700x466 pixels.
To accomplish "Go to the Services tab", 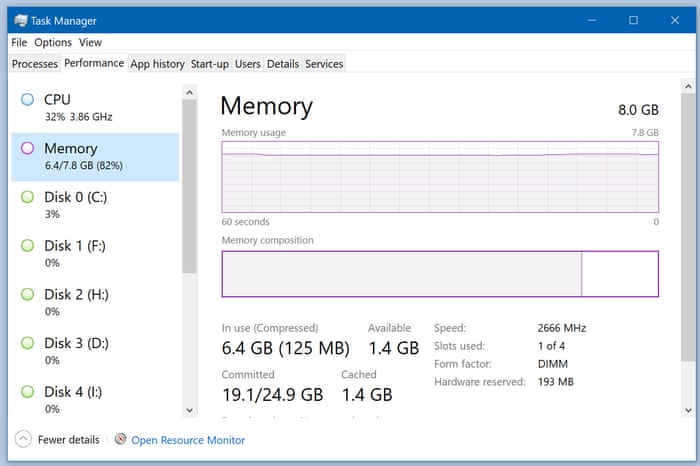I will 324,64.
